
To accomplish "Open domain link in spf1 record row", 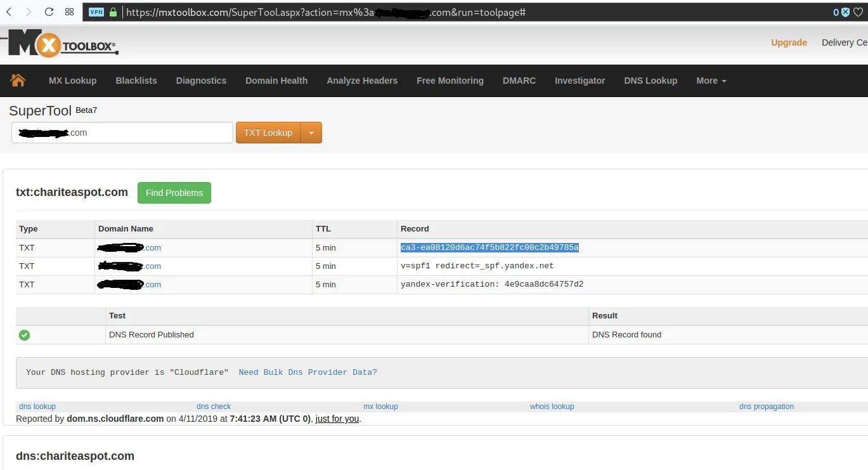I will [129, 266].
